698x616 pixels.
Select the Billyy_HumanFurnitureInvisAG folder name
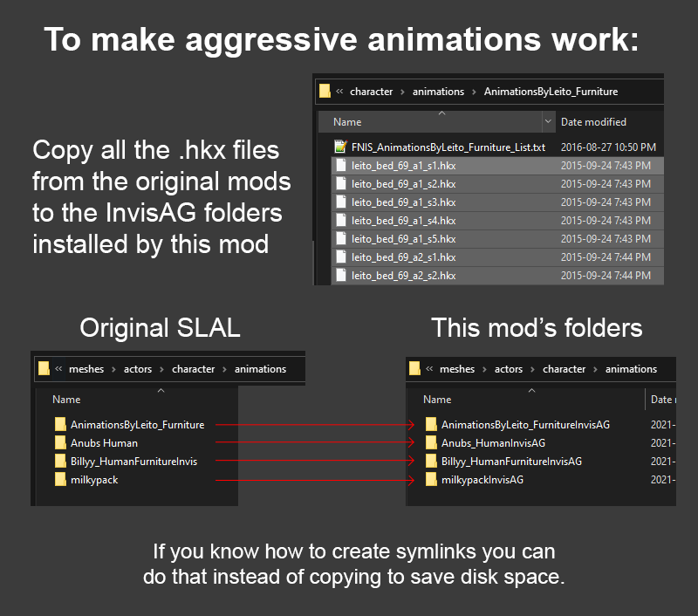[511, 462]
